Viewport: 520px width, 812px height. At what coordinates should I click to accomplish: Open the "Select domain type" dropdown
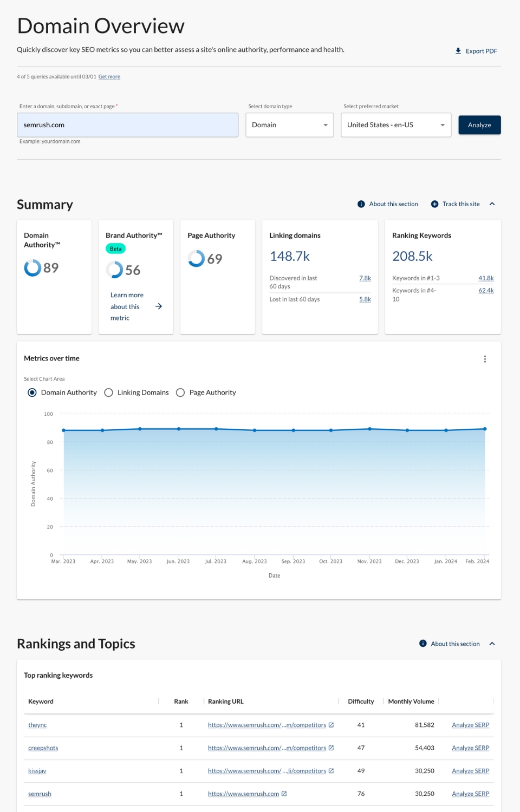click(x=289, y=125)
